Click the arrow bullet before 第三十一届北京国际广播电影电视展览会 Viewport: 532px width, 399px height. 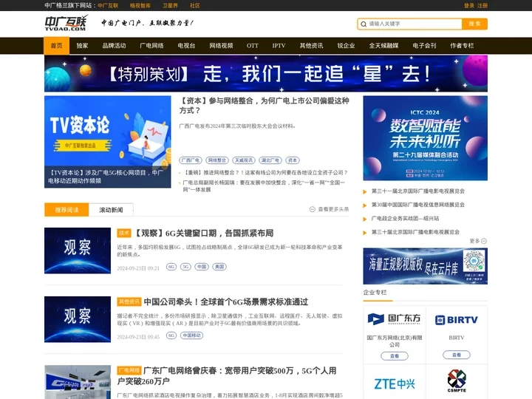(x=365, y=191)
